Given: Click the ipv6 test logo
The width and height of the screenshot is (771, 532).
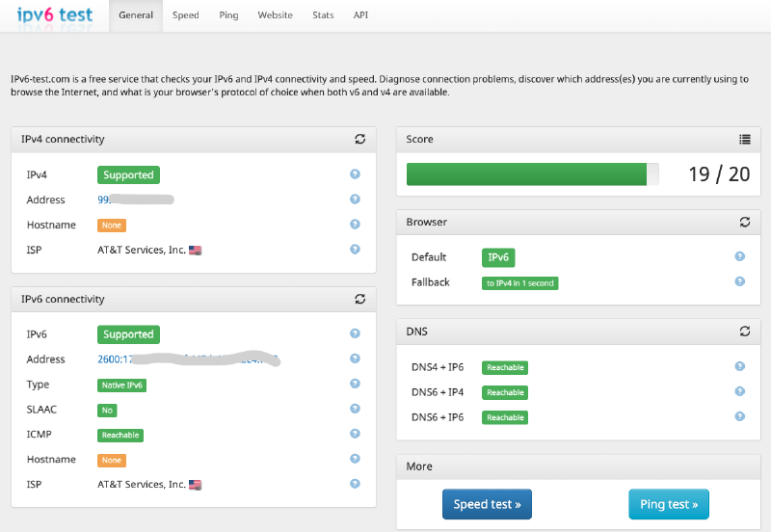Looking at the screenshot, I should coord(55,14).
